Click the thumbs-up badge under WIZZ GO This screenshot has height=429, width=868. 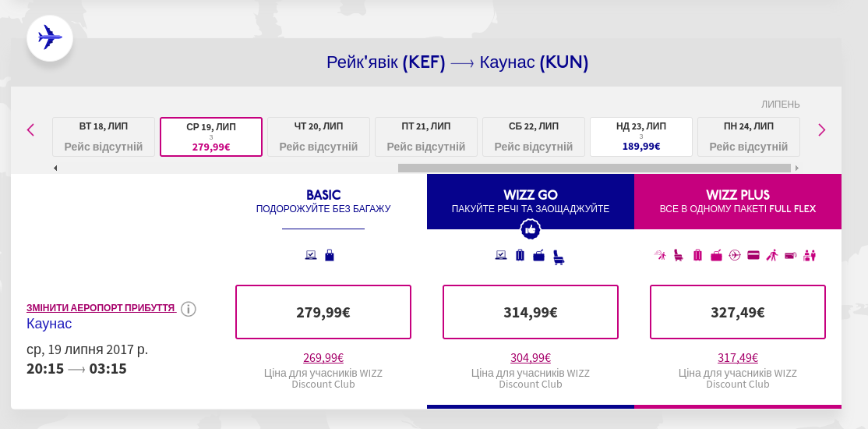(531, 229)
